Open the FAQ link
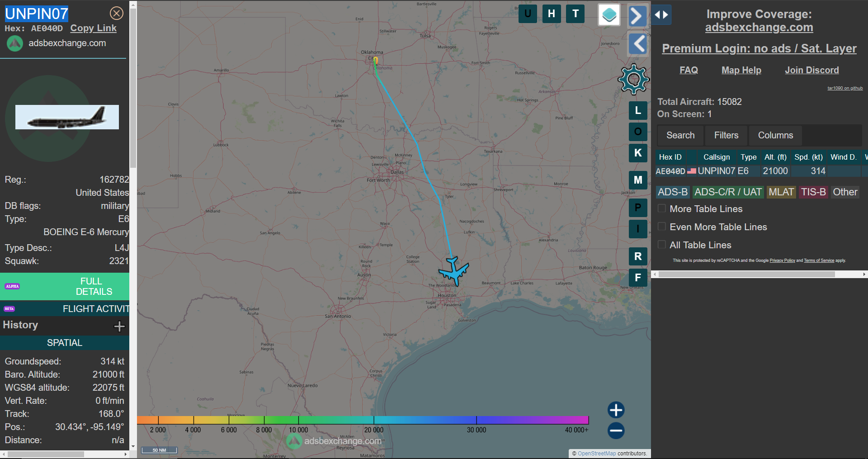The image size is (868, 459). pos(689,70)
